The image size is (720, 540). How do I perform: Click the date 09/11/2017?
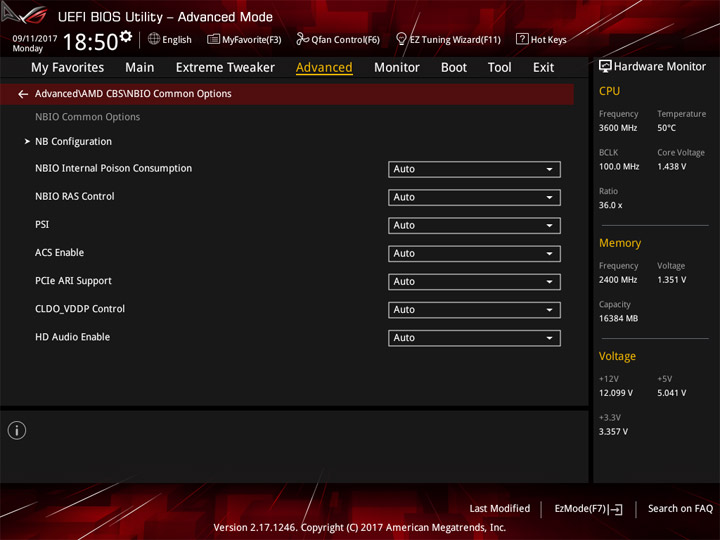click(35, 39)
